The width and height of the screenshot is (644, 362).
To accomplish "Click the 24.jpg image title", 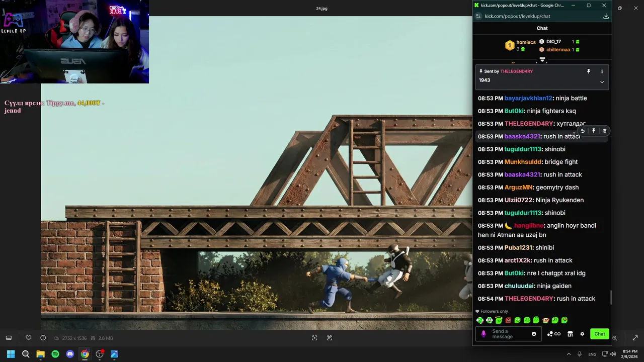I will point(321,9).
